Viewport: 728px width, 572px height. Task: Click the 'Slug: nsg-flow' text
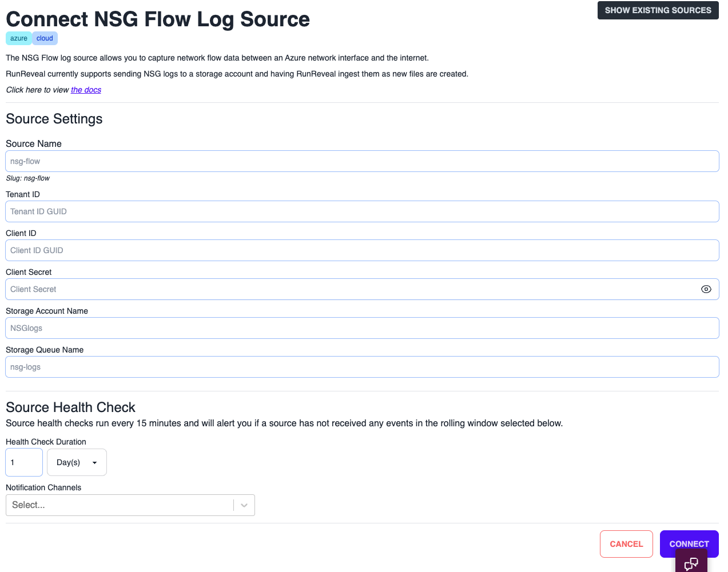[27, 178]
